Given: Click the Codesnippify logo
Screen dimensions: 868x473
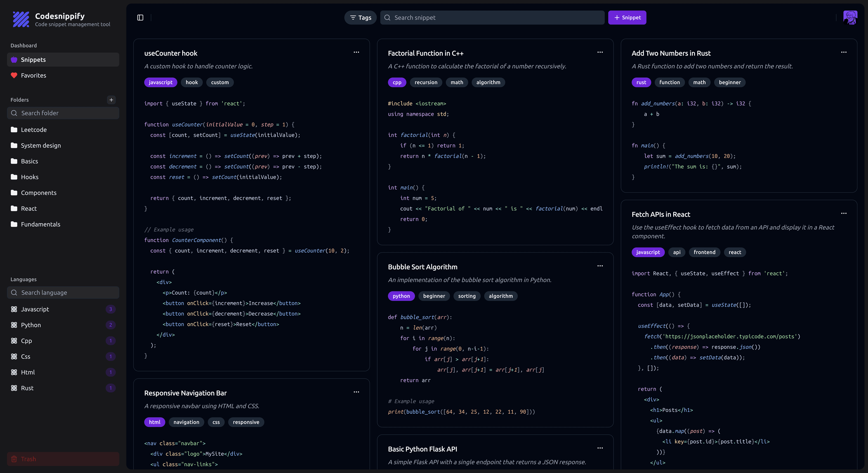Looking at the screenshot, I should pos(21,19).
